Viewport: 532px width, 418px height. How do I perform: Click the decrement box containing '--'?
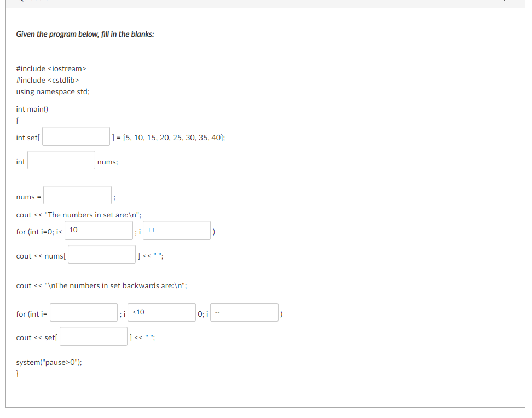point(244,312)
